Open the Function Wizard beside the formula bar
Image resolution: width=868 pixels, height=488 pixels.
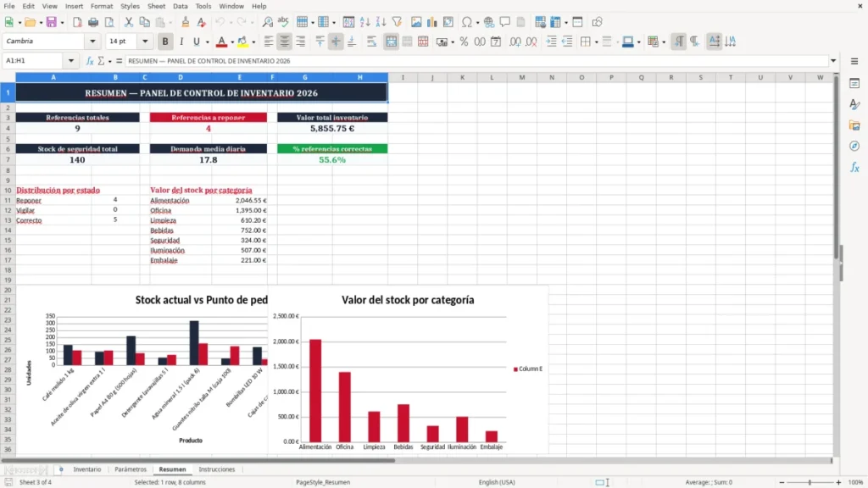(x=90, y=61)
